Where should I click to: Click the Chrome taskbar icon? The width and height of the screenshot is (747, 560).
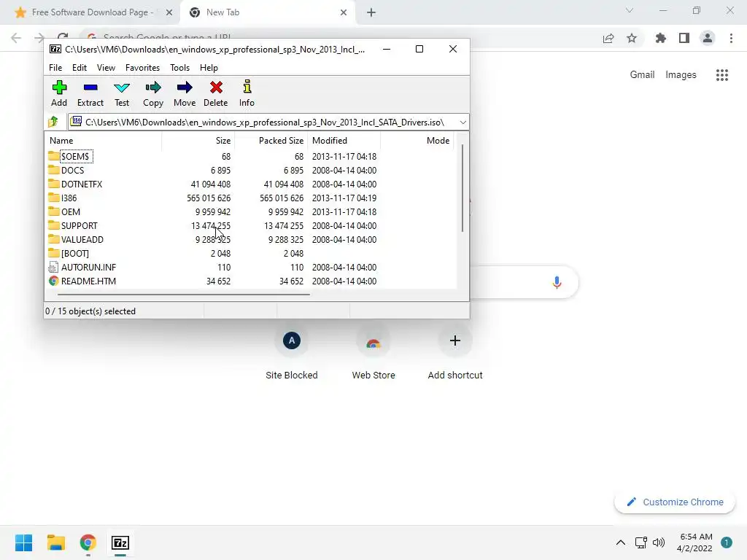[88, 542]
